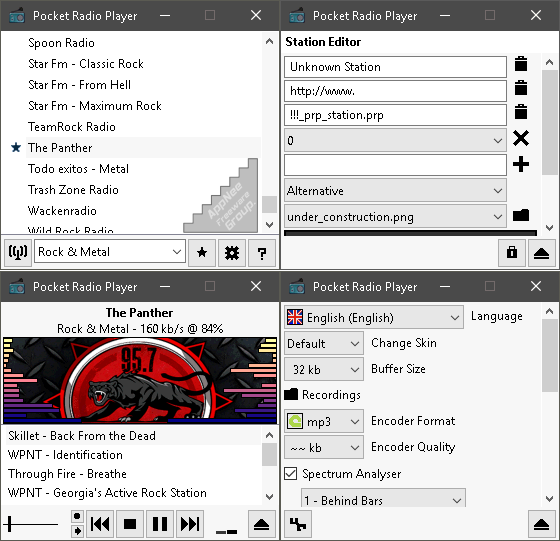This screenshot has width=560, height=541.
Task: Click the radio antenna stations icon
Action: [x=18, y=253]
